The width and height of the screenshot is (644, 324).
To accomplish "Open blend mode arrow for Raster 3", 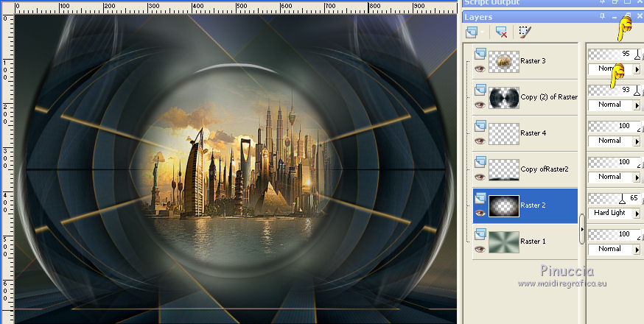I will pyautogui.click(x=637, y=69).
